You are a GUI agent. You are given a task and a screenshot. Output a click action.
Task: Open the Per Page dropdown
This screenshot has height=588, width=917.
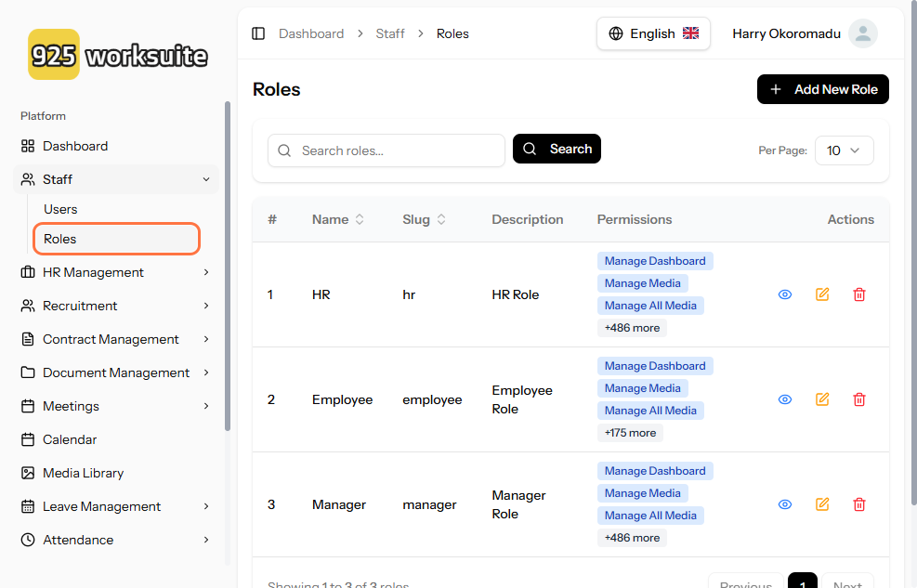pyautogui.click(x=844, y=150)
